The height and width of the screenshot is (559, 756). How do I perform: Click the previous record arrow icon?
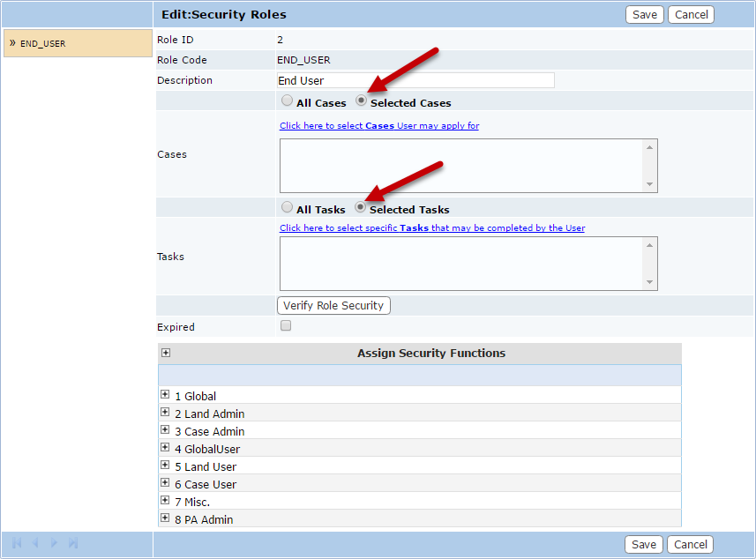35,543
